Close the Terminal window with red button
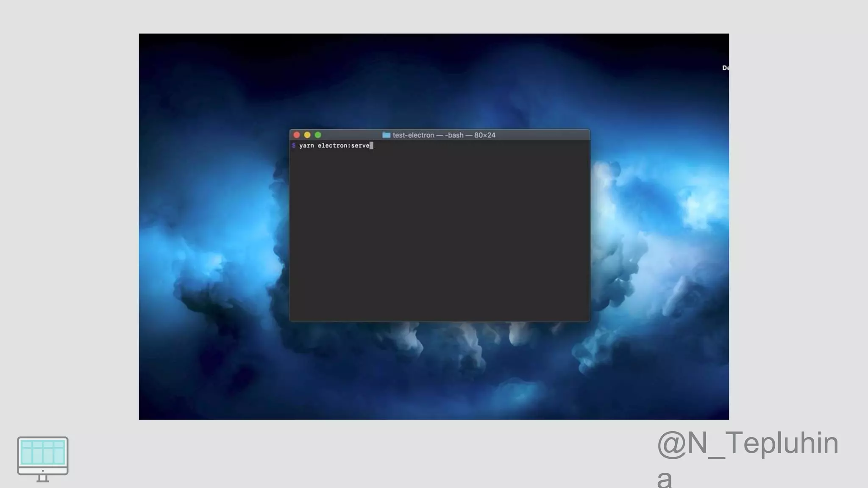 pyautogui.click(x=297, y=135)
